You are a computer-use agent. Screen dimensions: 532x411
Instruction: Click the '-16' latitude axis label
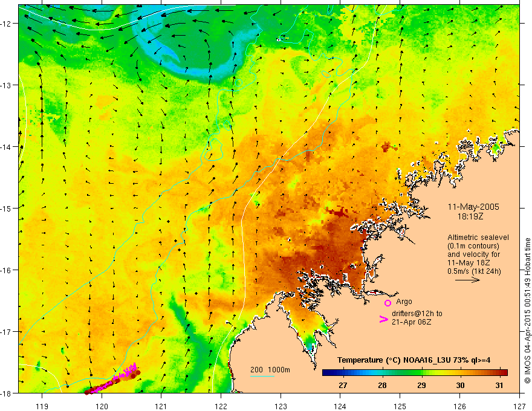6,270
